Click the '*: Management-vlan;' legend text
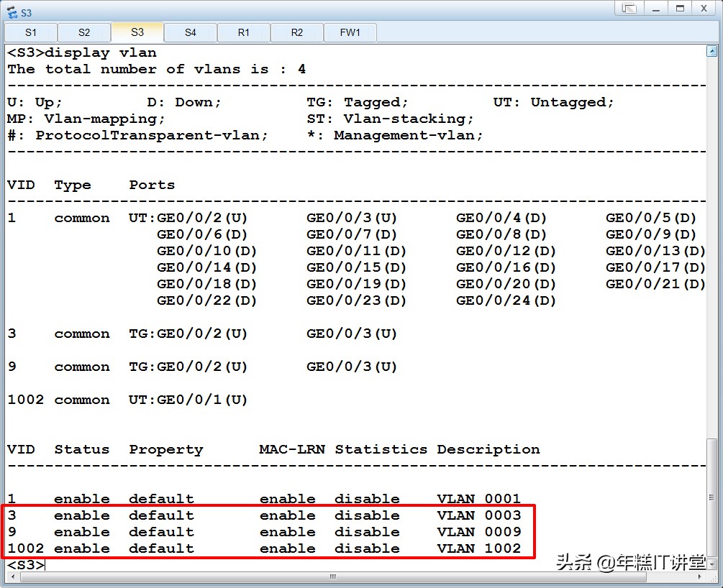This screenshot has height=588, width=723. coord(395,135)
